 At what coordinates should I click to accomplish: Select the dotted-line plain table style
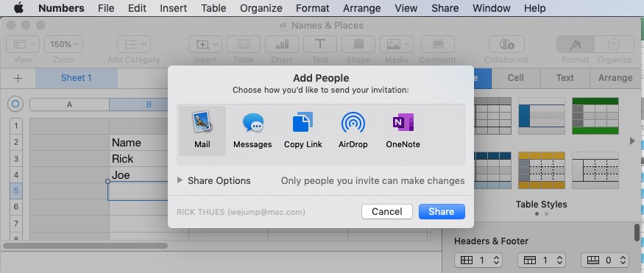595,171
